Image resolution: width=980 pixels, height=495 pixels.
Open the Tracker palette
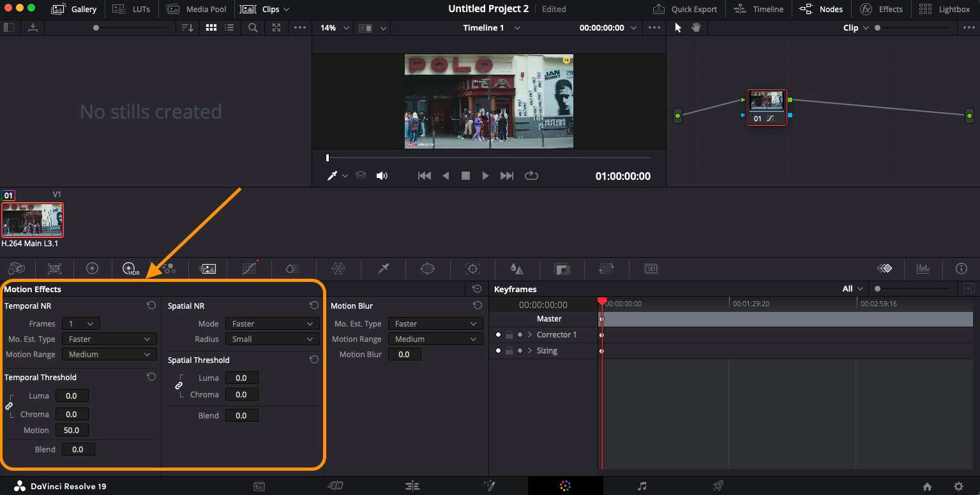coord(472,269)
